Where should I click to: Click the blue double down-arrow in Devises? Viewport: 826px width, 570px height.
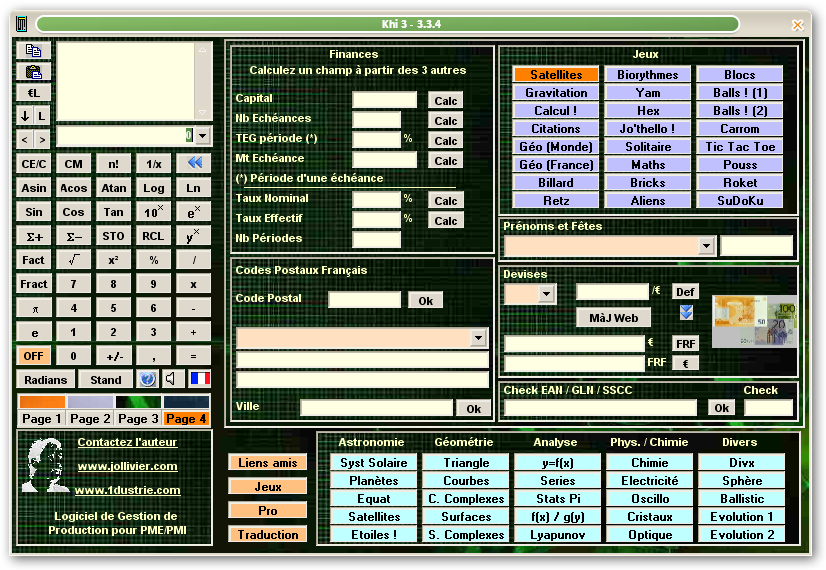click(686, 313)
